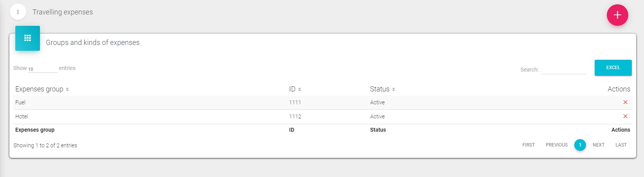Image resolution: width=644 pixels, height=177 pixels.
Task: Delete the Hotel expenses group
Action: point(625,116)
